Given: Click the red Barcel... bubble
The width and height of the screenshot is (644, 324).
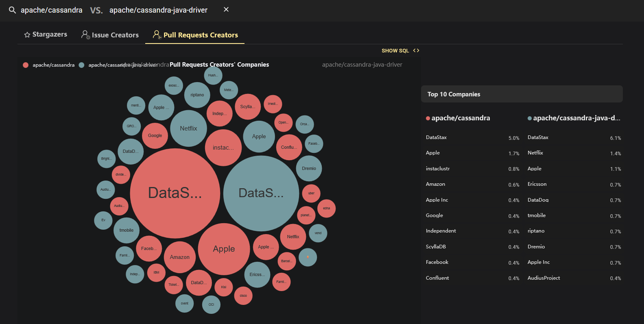Looking at the screenshot, I should click(286, 261).
